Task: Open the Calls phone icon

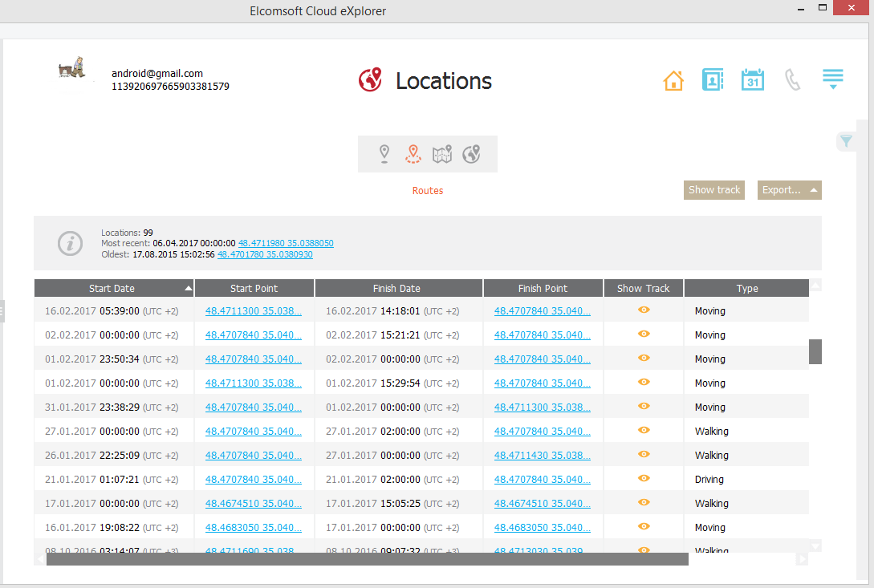Action: click(x=792, y=79)
